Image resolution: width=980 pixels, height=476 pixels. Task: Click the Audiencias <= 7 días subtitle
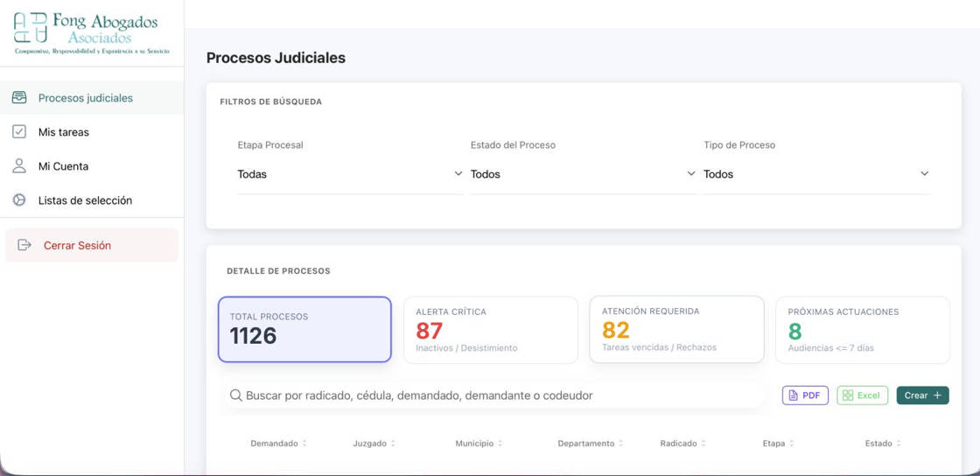(x=831, y=348)
